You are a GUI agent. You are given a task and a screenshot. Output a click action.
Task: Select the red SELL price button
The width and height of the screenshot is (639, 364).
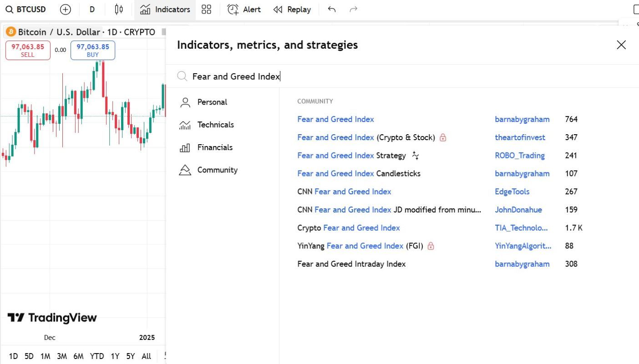click(x=28, y=50)
